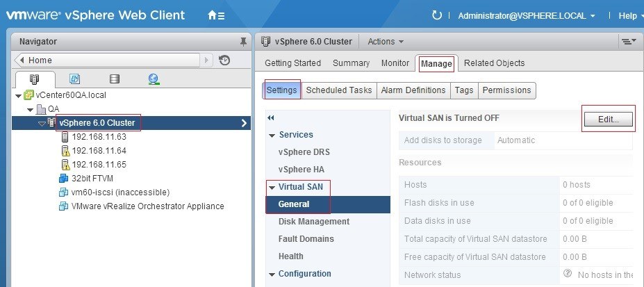Click the Network status help icon
This screenshot has height=287, width=644.
(568, 274)
